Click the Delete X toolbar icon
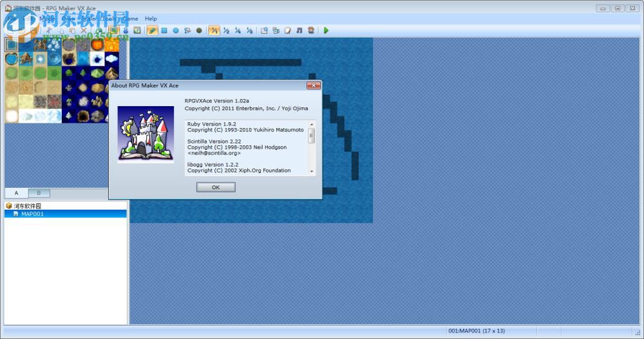The width and height of the screenshot is (644, 339). pyautogui.click(x=84, y=30)
